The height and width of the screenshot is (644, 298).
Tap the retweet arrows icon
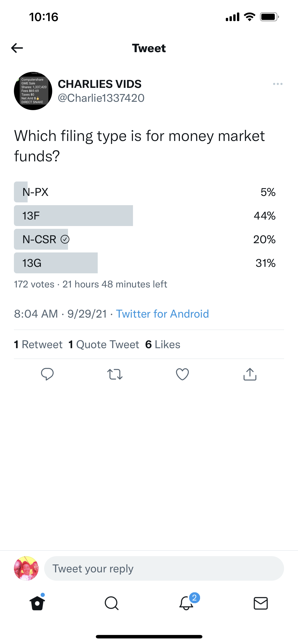[115, 374]
